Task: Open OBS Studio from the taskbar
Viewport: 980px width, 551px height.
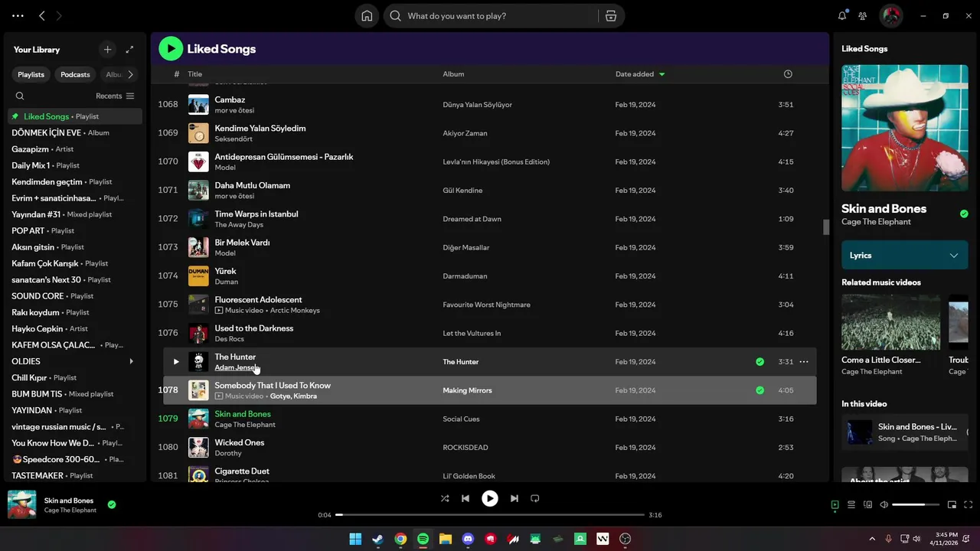Action: click(626, 539)
